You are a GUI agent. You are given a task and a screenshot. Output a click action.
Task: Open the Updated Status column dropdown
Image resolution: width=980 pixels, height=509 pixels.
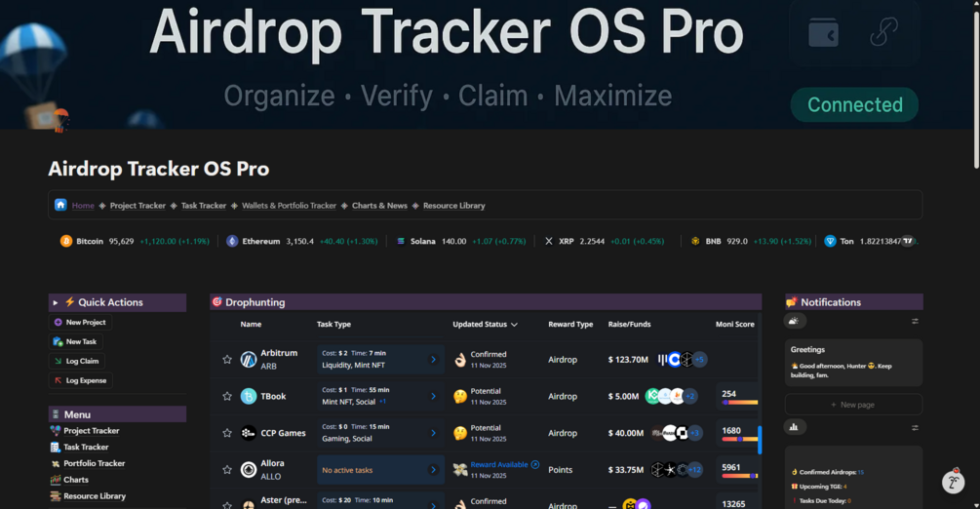514,325
